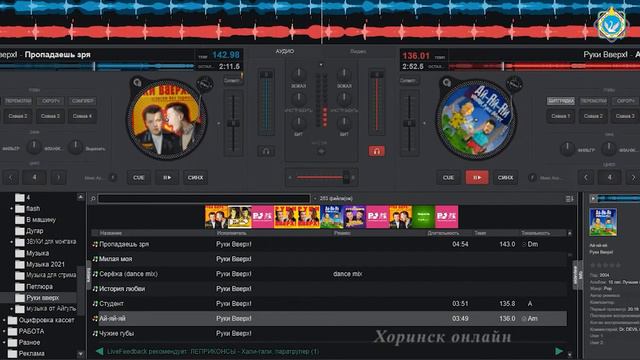This screenshot has width=640, height=360.
Task: Select Руки вверх folder in tree
Action: (x=42, y=298)
